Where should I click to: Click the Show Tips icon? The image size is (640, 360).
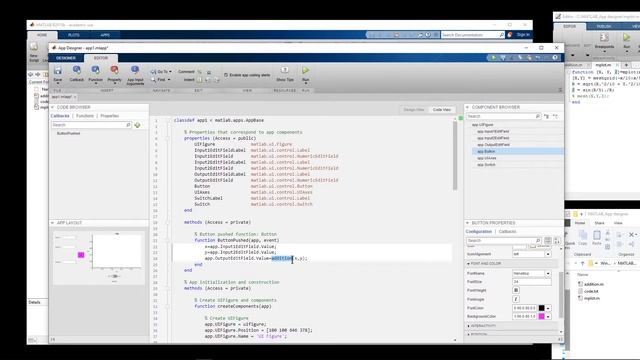coord(285,71)
